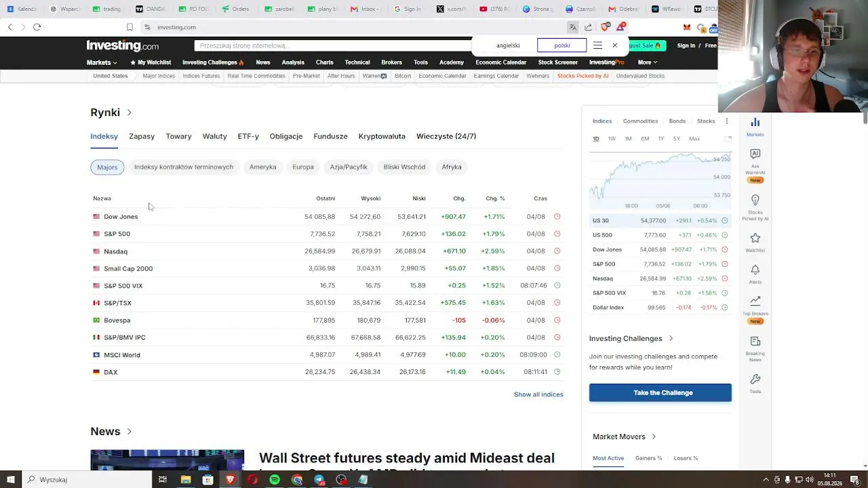The image size is (868, 488).
Task: Open the chart widget's three-dot menu
Action: [726, 121]
